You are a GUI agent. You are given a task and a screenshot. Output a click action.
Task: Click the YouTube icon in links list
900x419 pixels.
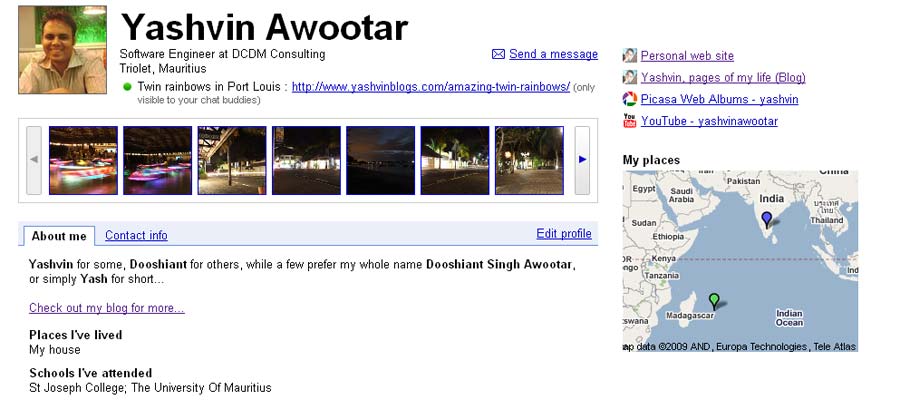coord(630,121)
